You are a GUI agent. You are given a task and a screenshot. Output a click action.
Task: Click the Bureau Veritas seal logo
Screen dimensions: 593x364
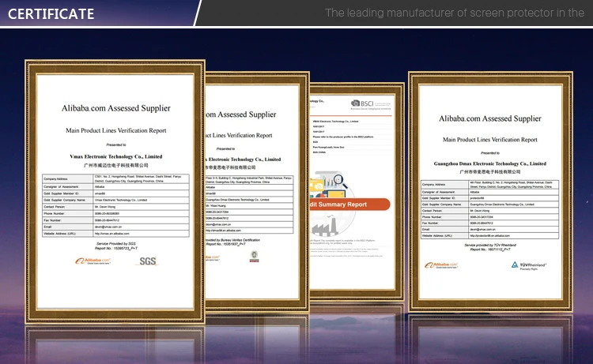[x=255, y=257]
